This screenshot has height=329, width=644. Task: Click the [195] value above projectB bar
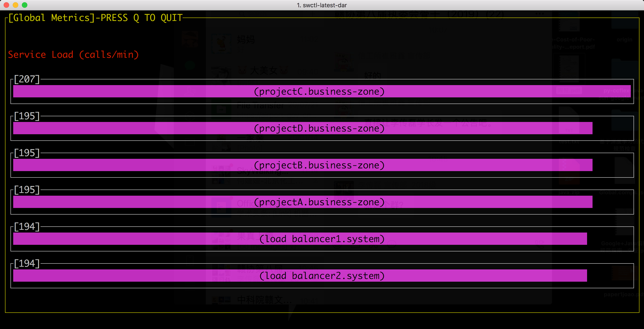point(27,153)
